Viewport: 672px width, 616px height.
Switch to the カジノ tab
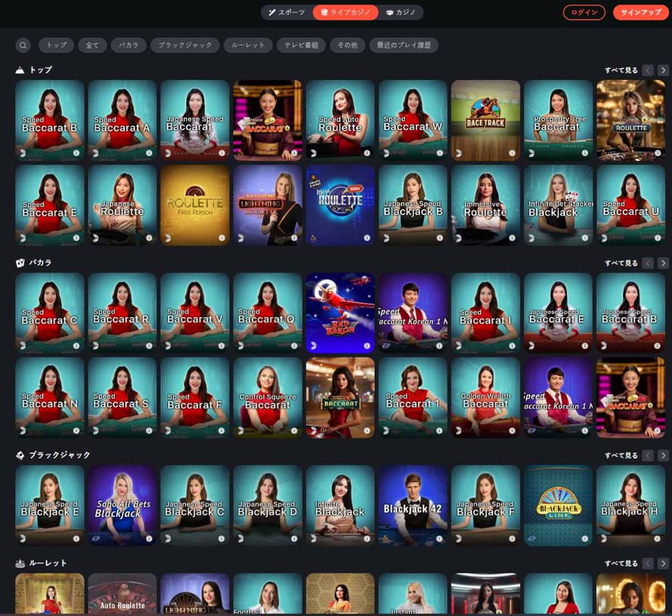[x=400, y=12]
